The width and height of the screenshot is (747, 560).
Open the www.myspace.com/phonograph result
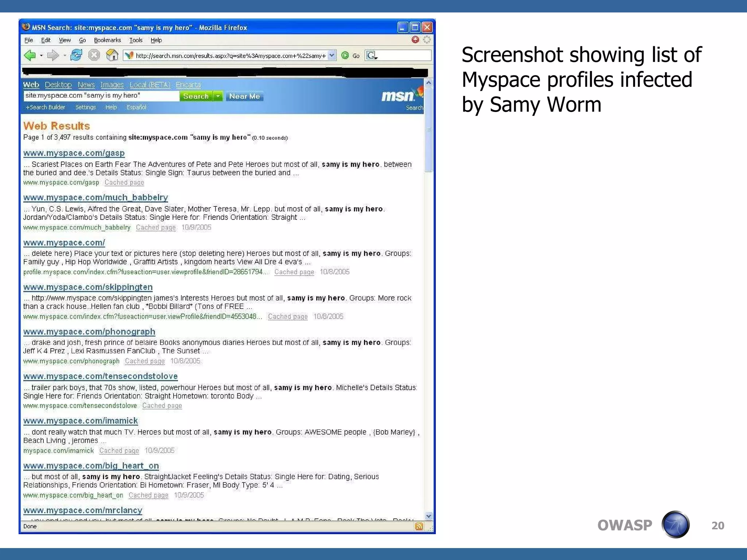pyautogui.click(x=89, y=332)
